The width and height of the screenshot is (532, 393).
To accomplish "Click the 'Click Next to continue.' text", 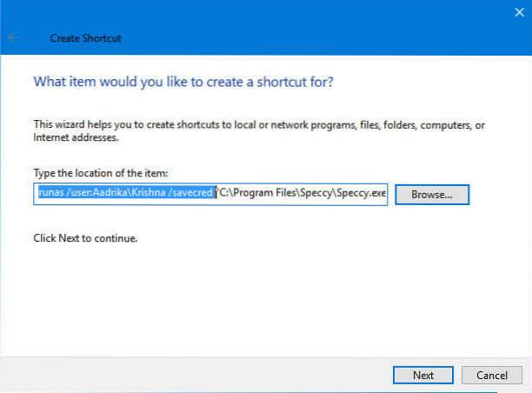I will coord(84,237).
